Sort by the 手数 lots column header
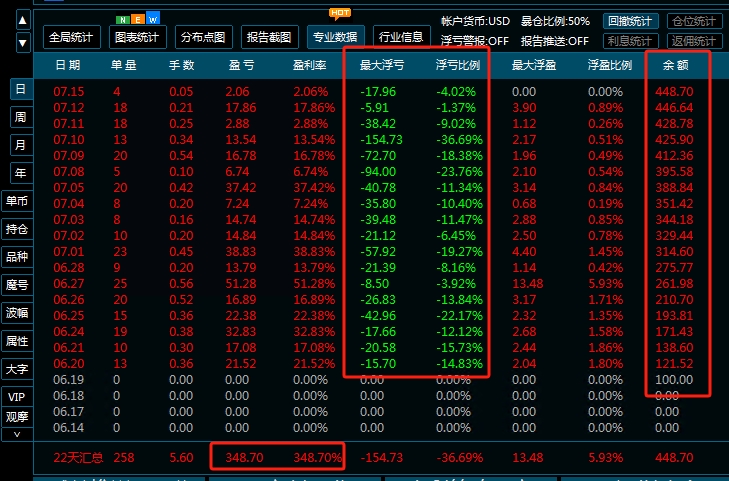Viewport: 729px width, 481px height. (181, 65)
